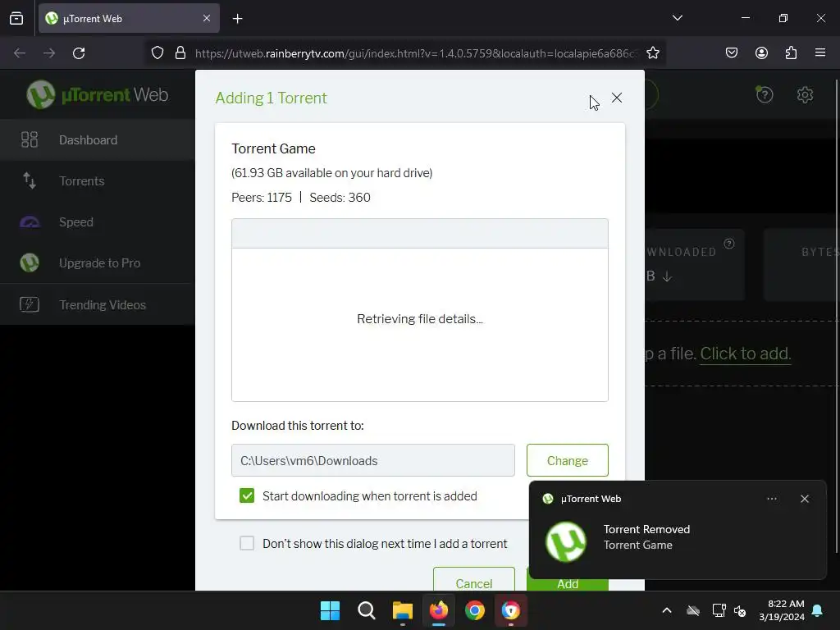
Task: Open File Explorer from taskbar
Action: pos(402,610)
